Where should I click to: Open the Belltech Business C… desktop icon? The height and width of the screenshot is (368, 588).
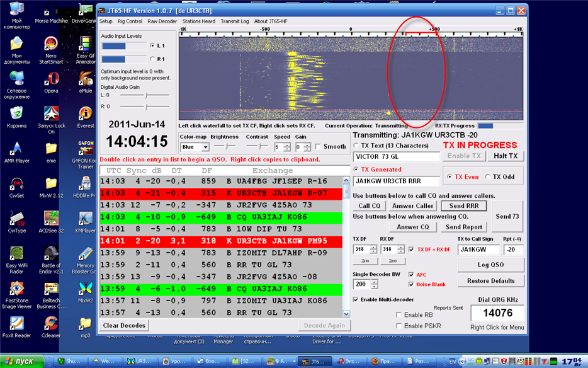point(51,295)
